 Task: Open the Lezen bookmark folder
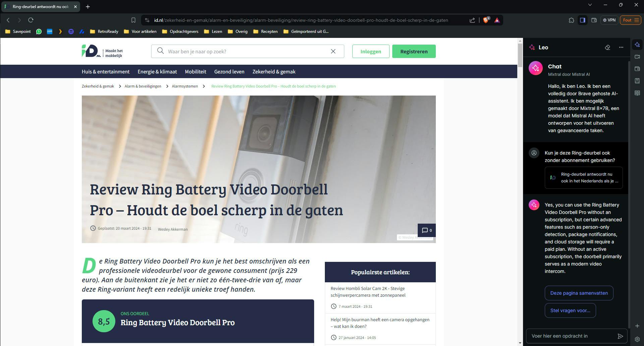tap(213, 32)
